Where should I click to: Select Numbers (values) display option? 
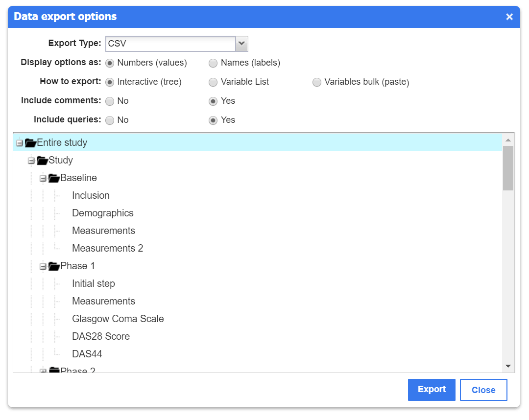[x=110, y=63]
